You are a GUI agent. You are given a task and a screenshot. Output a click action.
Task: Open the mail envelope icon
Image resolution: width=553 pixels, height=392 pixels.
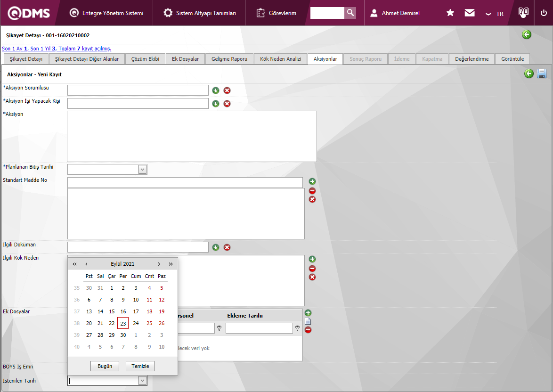[x=470, y=13]
